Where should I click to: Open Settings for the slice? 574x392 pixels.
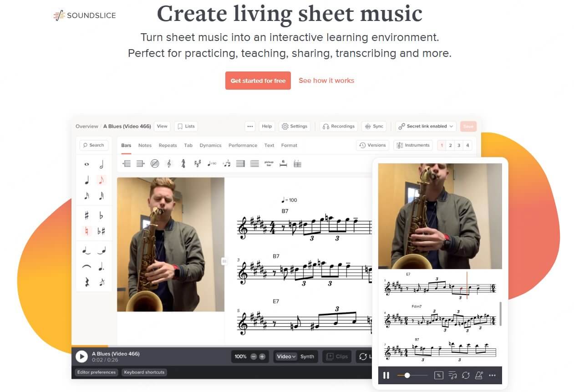(295, 126)
